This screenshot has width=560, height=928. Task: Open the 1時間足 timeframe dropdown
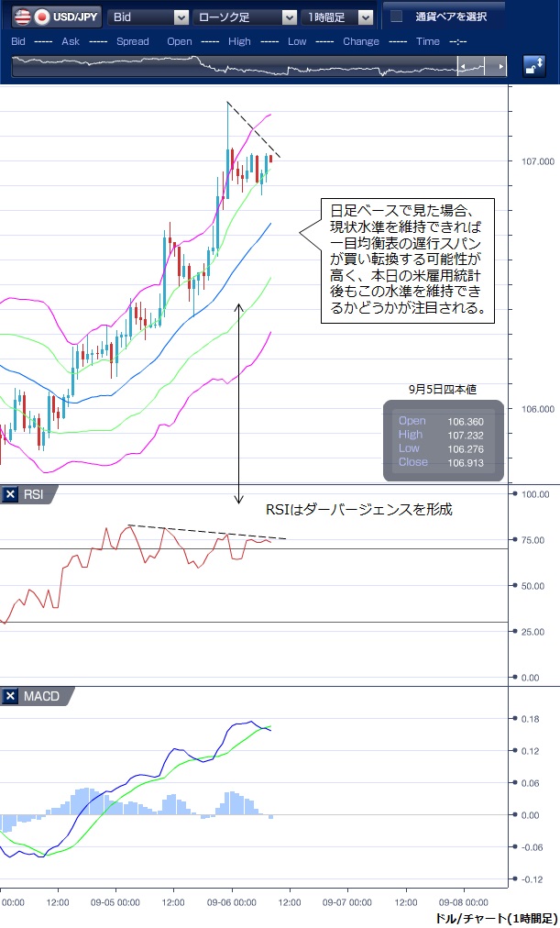[339, 17]
